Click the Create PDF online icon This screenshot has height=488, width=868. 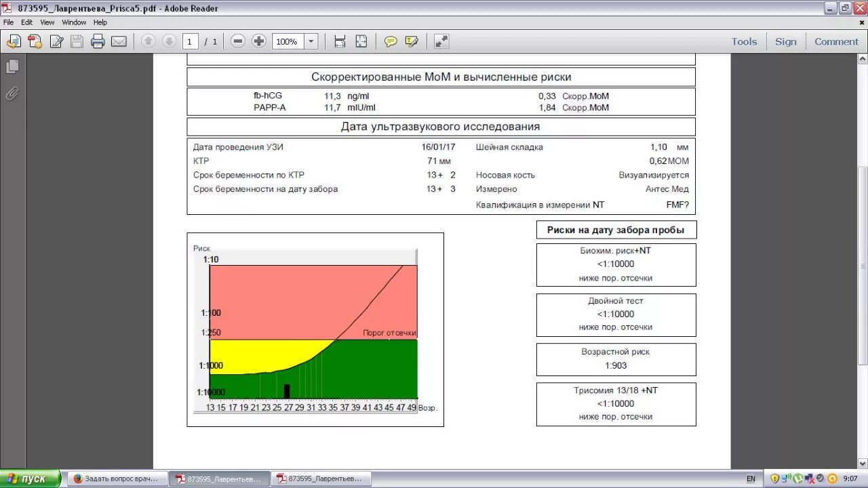35,41
